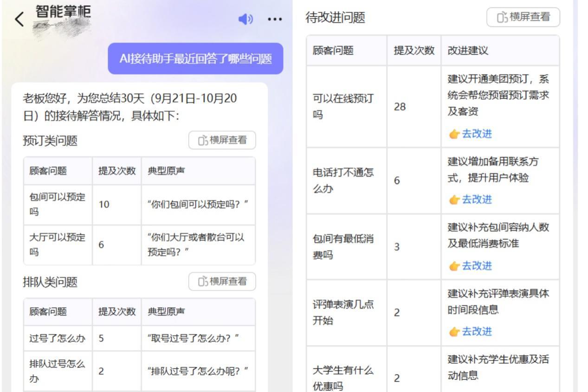Select the message bubble AI接待助手最近回答了哪些问题
This screenshot has width=588, height=392.
[x=195, y=58]
